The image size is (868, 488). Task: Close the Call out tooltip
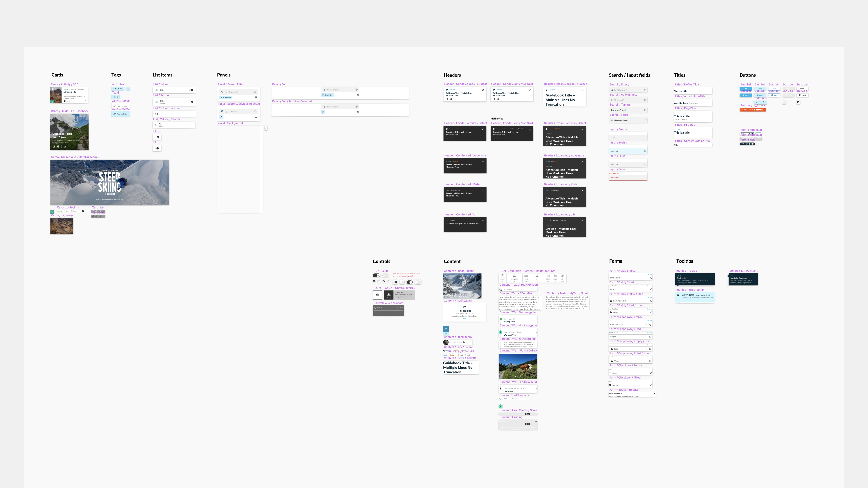(x=712, y=275)
